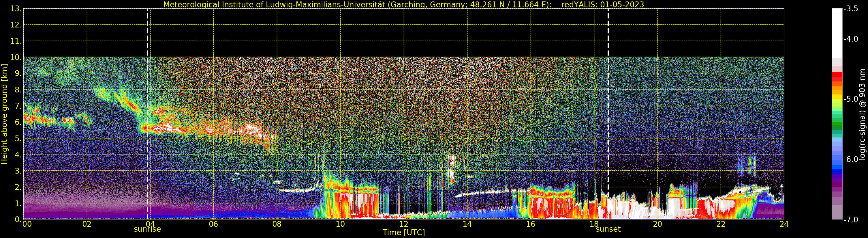Click the colorbar value label '-3.5'
The image size is (868, 238).
point(851,9)
